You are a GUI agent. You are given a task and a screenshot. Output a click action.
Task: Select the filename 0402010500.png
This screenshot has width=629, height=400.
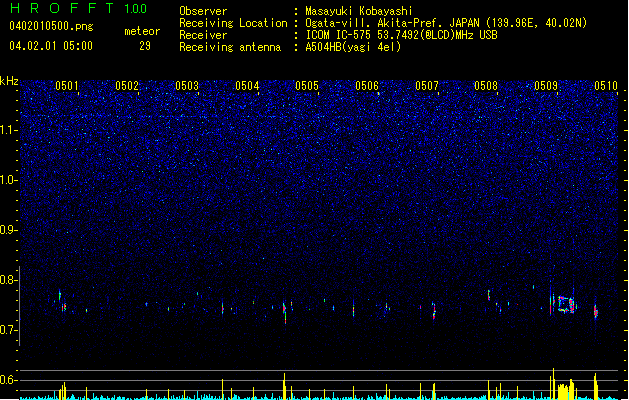point(51,26)
